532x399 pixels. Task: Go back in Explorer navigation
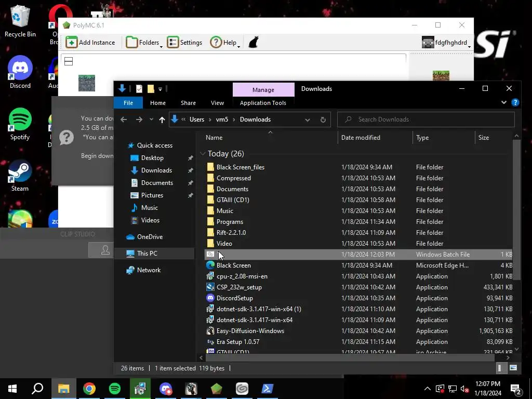click(124, 119)
